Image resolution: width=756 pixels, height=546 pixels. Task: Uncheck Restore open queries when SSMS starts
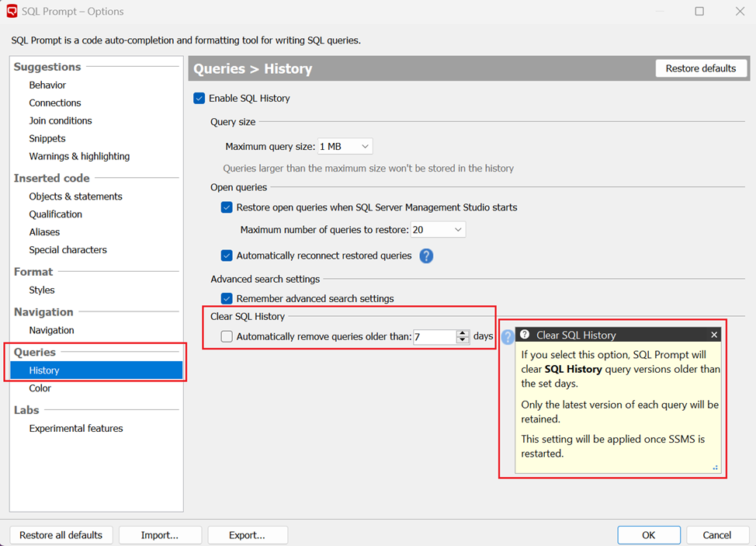227,207
